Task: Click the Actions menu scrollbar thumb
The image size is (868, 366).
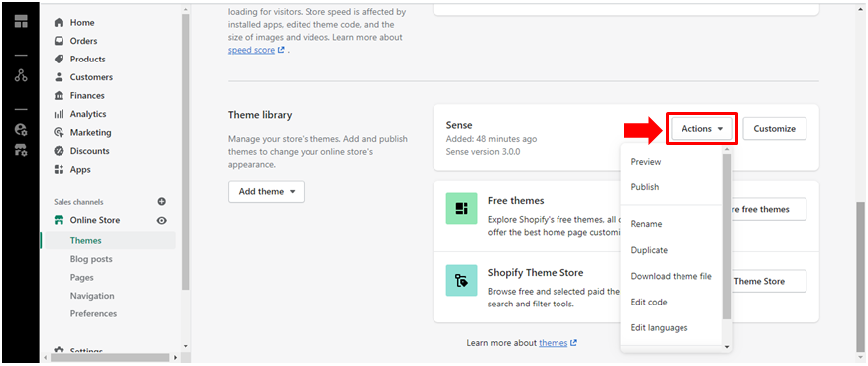Action: 727,236
